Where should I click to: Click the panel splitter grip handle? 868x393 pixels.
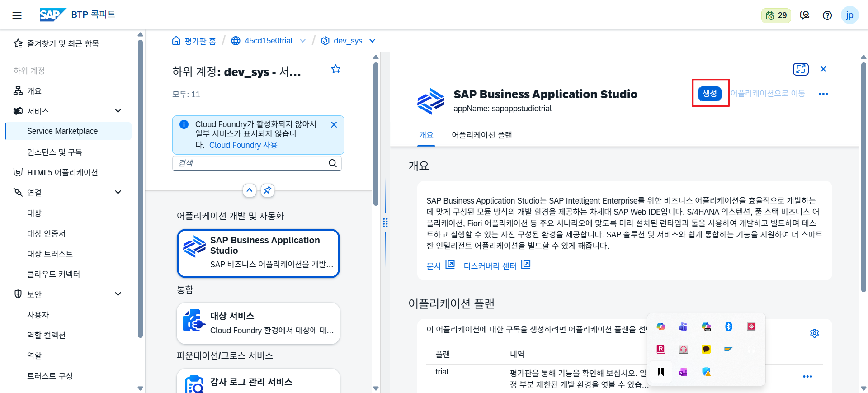385,223
